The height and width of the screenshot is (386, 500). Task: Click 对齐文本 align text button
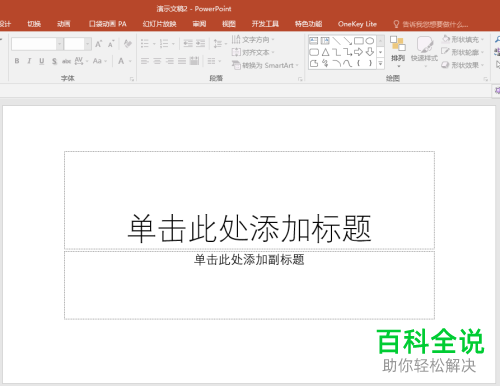coord(253,52)
